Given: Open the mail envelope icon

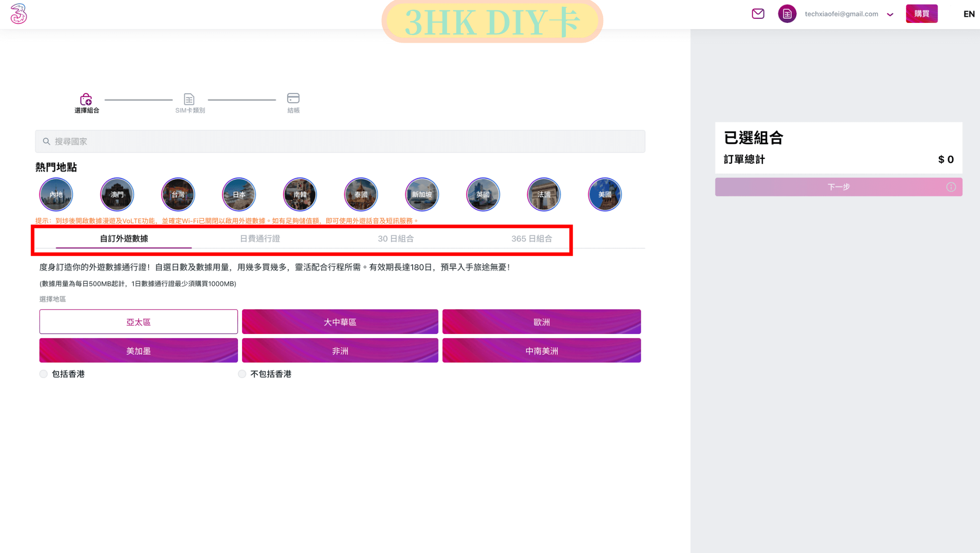Looking at the screenshot, I should [x=758, y=14].
